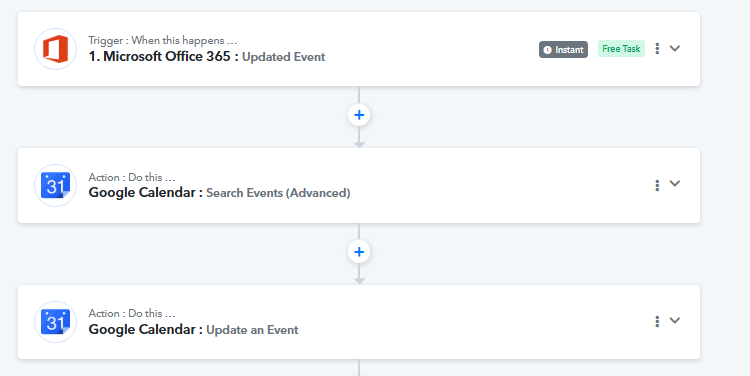
Task: Click the clock icon in the Instant badge
Action: click(548, 50)
